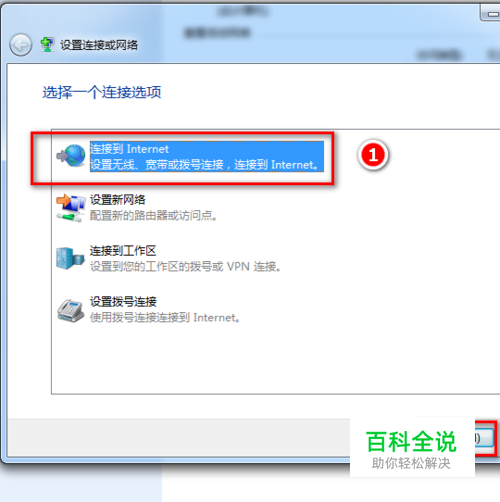The width and height of the screenshot is (500, 502).
Task: Select the building icon for 连接到工作区
Action: pyautogui.click(x=70, y=258)
